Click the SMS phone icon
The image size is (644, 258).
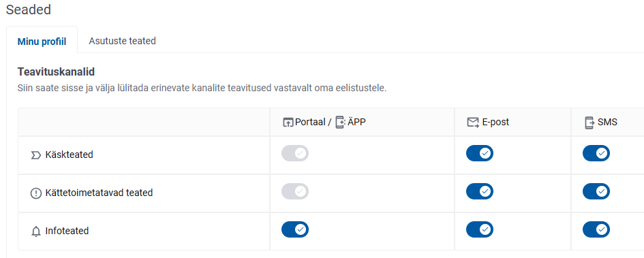pyautogui.click(x=589, y=123)
